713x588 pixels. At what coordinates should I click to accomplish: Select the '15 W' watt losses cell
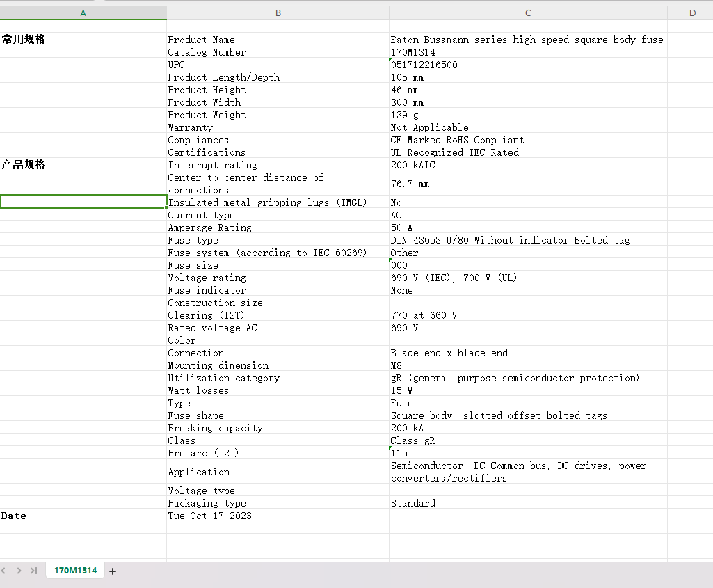[528, 390]
